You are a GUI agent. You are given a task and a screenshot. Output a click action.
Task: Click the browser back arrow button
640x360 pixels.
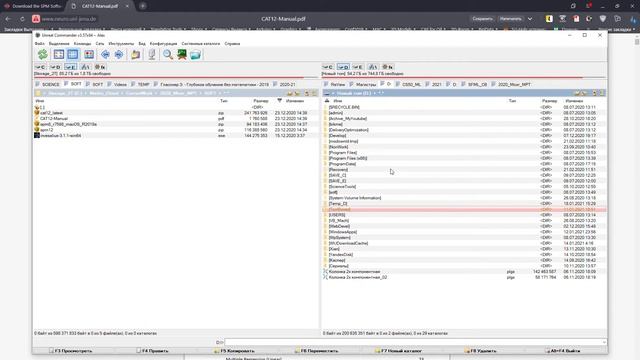(x=8, y=19)
